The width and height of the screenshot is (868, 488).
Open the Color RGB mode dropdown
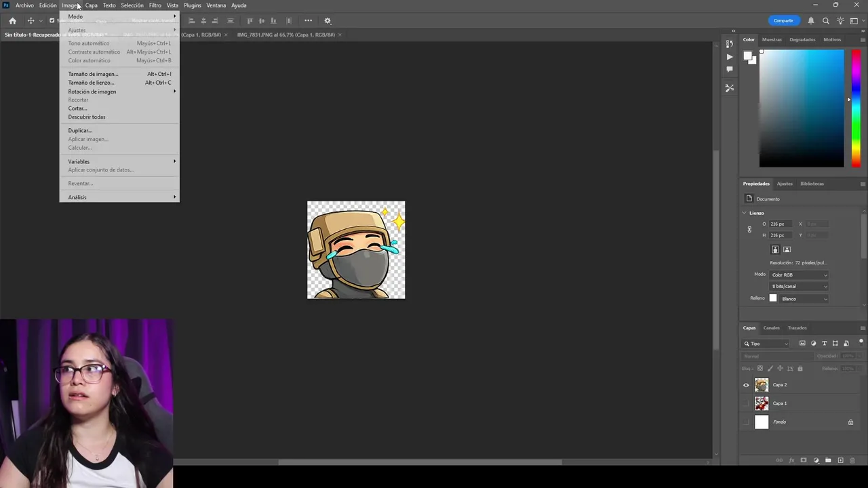point(799,274)
